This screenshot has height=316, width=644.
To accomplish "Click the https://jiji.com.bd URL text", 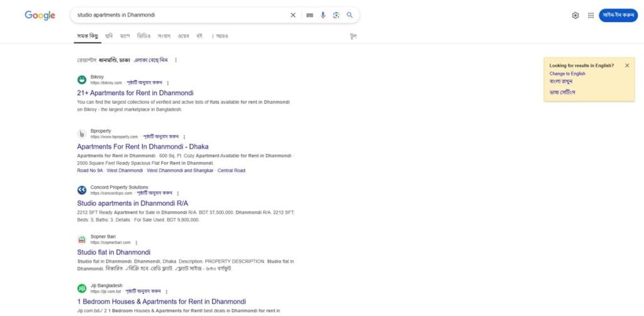I will click(106, 291).
